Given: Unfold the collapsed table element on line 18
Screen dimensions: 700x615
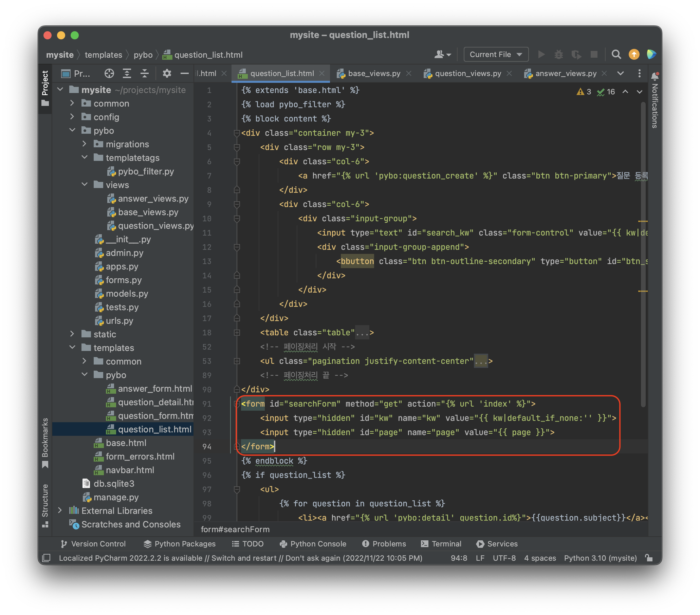Looking at the screenshot, I should (x=237, y=333).
